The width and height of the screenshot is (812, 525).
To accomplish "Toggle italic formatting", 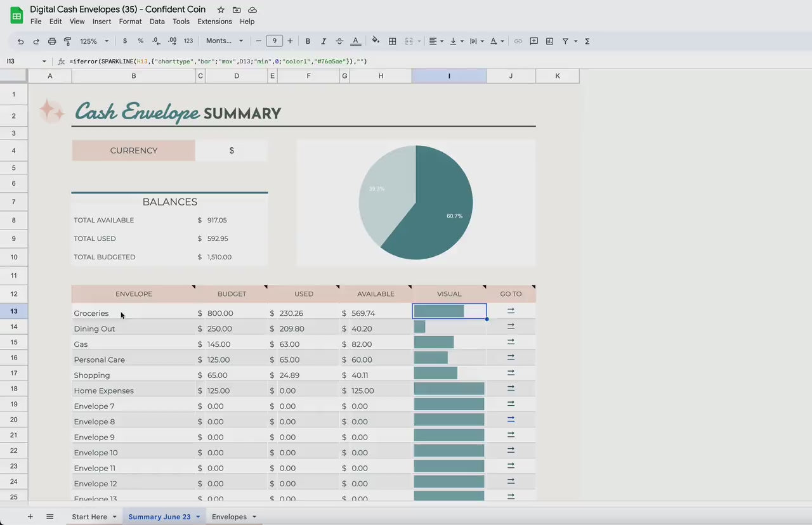I will coord(324,41).
